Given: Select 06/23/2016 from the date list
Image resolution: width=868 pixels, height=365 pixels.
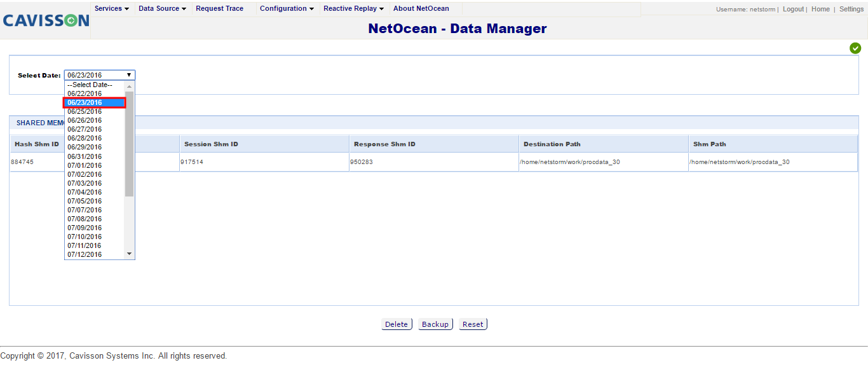Looking at the screenshot, I should (x=95, y=102).
